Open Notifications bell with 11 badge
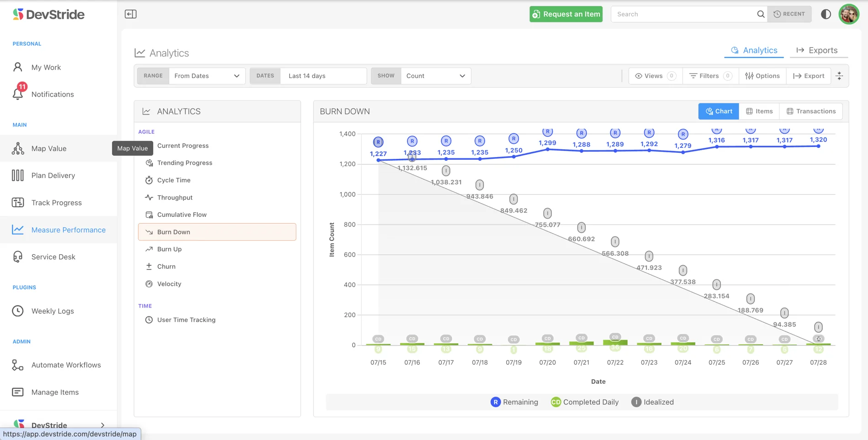Image resolution: width=868 pixels, height=440 pixels. coord(18,94)
